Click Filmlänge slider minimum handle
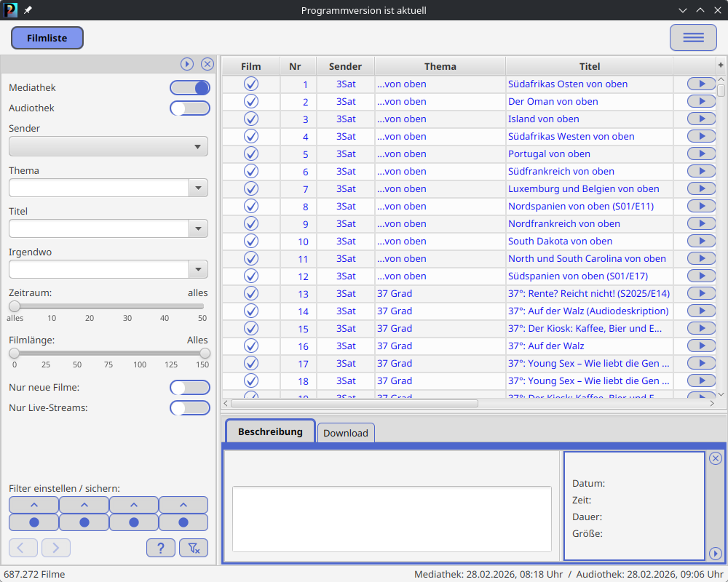The width and height of the screenshot is (728, 582). (x=15, y=353)
